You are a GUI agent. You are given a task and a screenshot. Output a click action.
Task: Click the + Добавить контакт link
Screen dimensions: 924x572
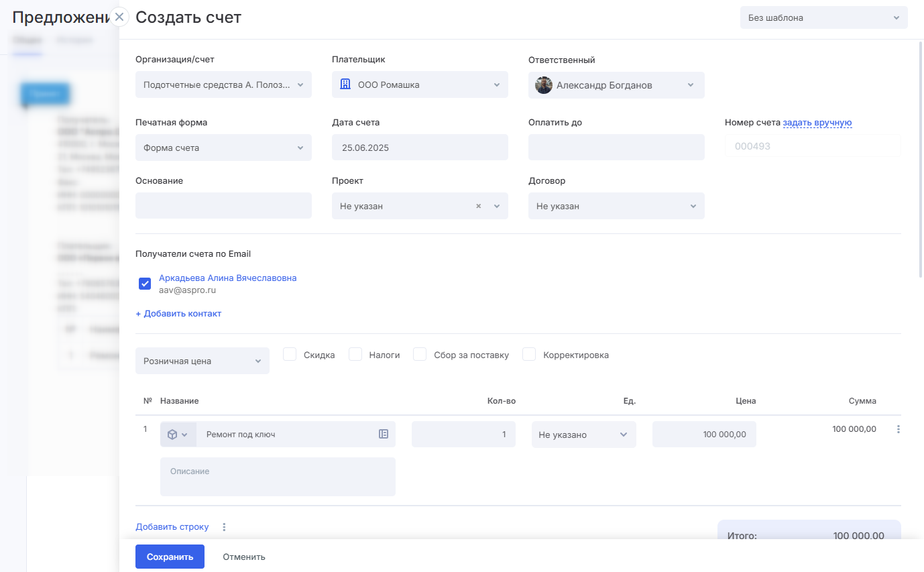tap(178, 314)
